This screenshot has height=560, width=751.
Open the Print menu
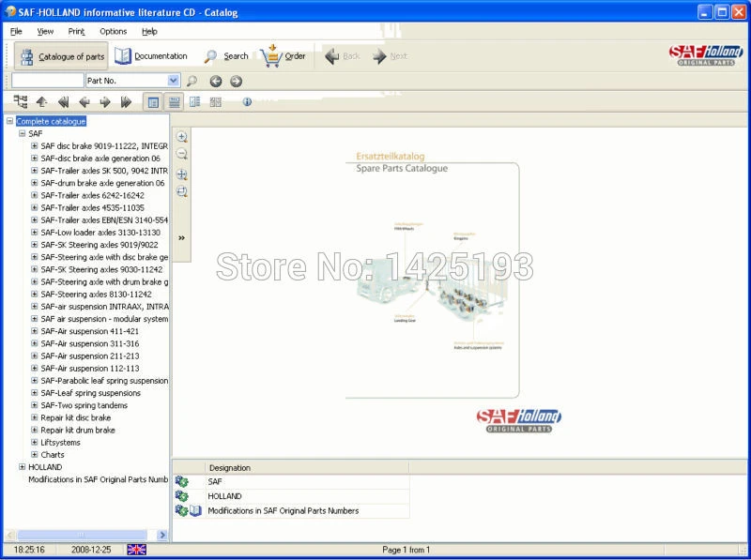coord(76,31)
